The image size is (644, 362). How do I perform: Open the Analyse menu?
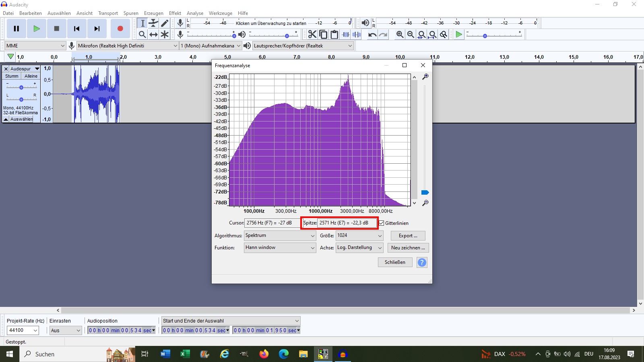[x=195, y=13]
